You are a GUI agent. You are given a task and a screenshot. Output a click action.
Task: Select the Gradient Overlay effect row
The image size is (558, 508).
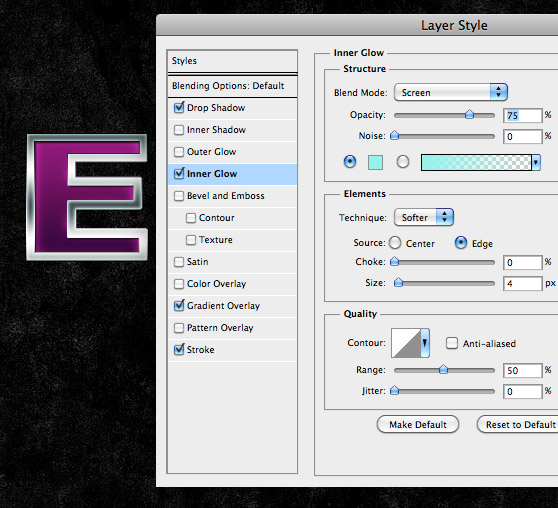point(232,306)
